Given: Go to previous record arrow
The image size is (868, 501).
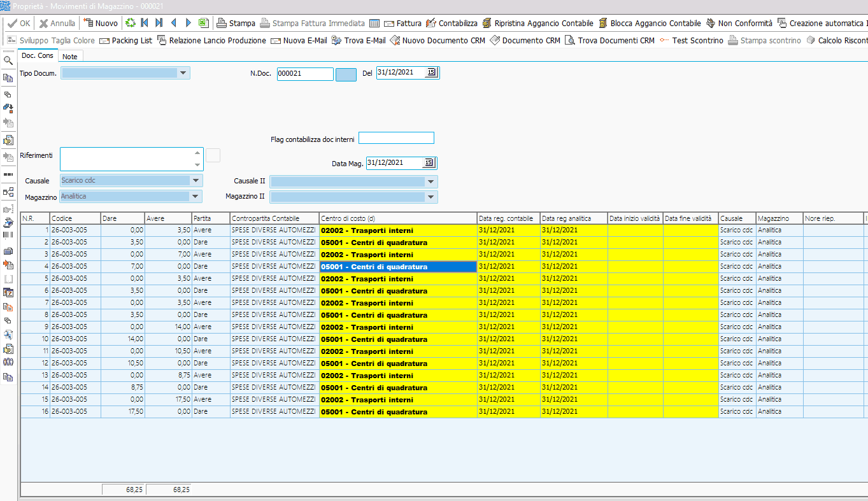Looking at the screenshot, I should point(173,23).
